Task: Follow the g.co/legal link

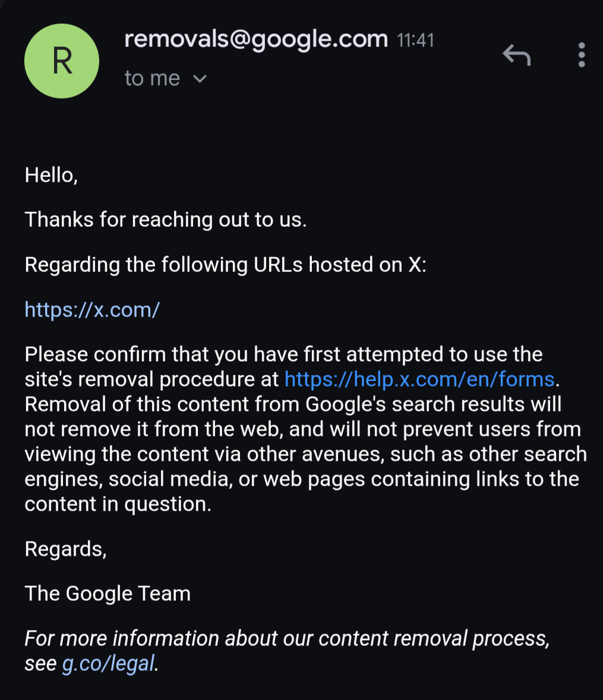Action: click(109, 663)
